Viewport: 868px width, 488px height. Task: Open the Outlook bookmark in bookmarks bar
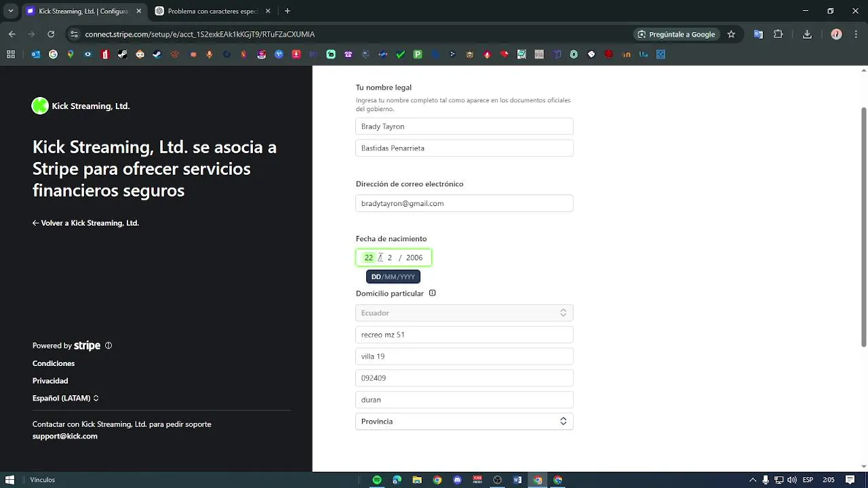(36, 54)
